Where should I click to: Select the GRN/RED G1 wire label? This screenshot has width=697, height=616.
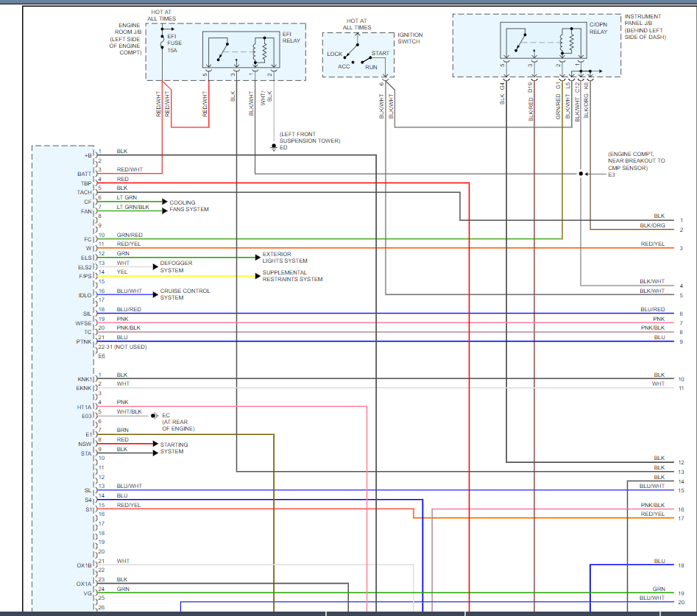point(558,100)
